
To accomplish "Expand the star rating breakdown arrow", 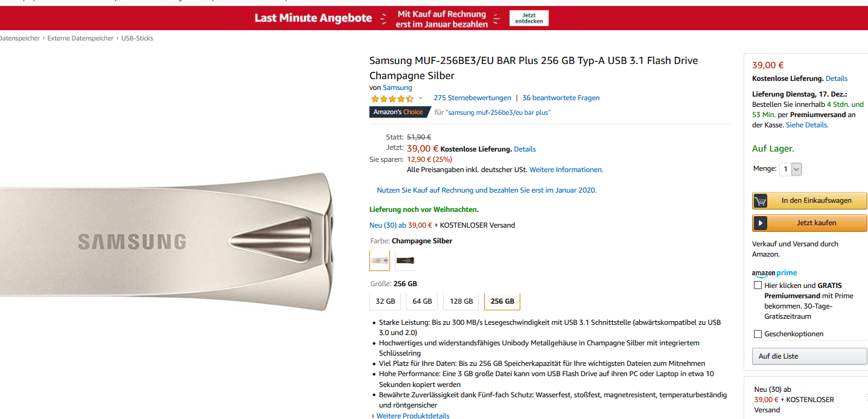I will (x=421, y=98).
